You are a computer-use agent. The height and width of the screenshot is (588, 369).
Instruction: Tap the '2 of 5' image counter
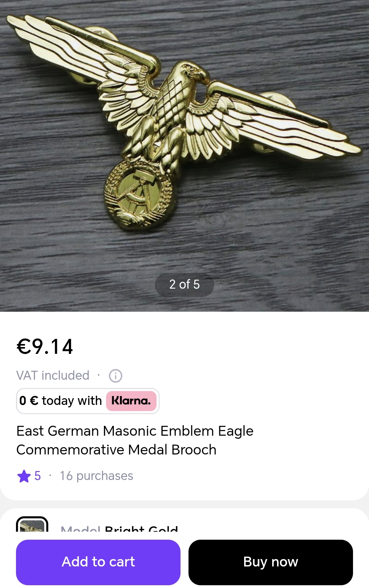[x=184, y=285]
